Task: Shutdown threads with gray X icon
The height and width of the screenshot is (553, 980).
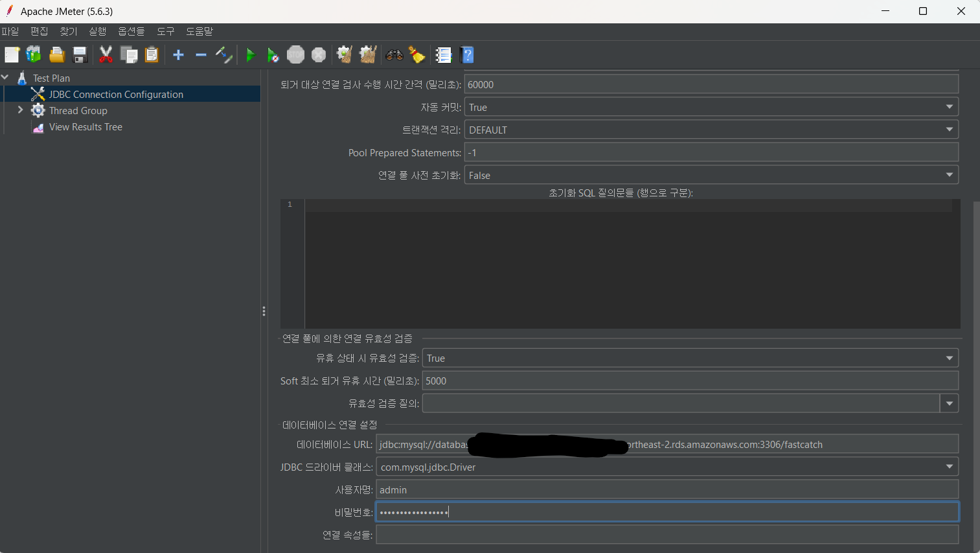Action: [x=319, y=55]
